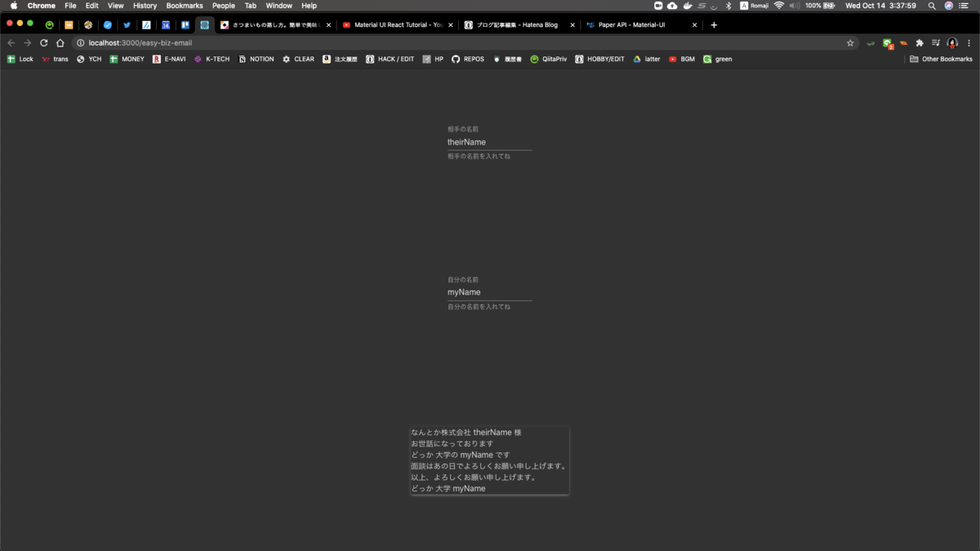Image resolution: width=980 pixels, height=551 pixels.
Task: Open the Bookmarks menu in the menu bar
Action: (x=185, y=6)
